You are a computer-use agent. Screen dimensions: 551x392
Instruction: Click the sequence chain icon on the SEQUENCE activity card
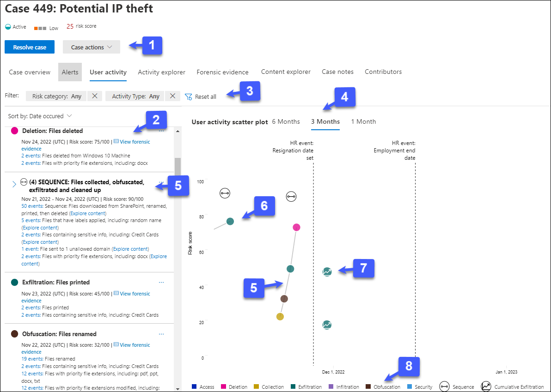[x=24, y=182]
